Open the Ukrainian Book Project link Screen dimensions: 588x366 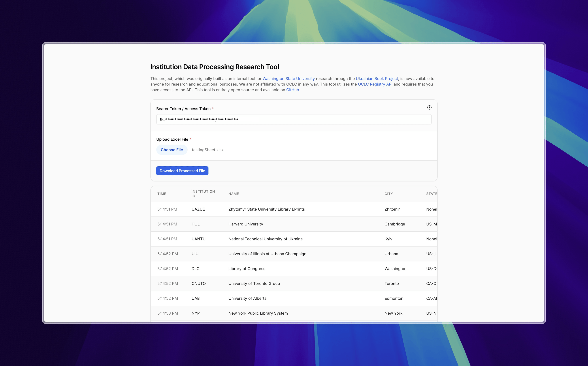(377, 79)
